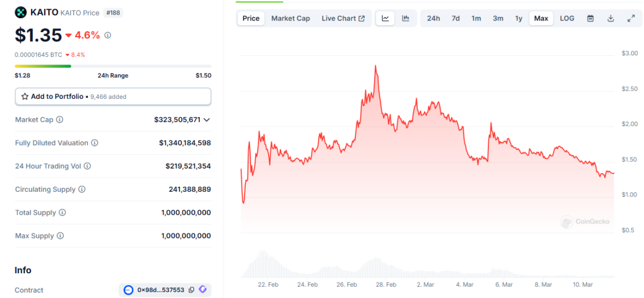644x298 pixels.
Task: Click the 0.00001645 BTC price text
Action: coord(38,55)
